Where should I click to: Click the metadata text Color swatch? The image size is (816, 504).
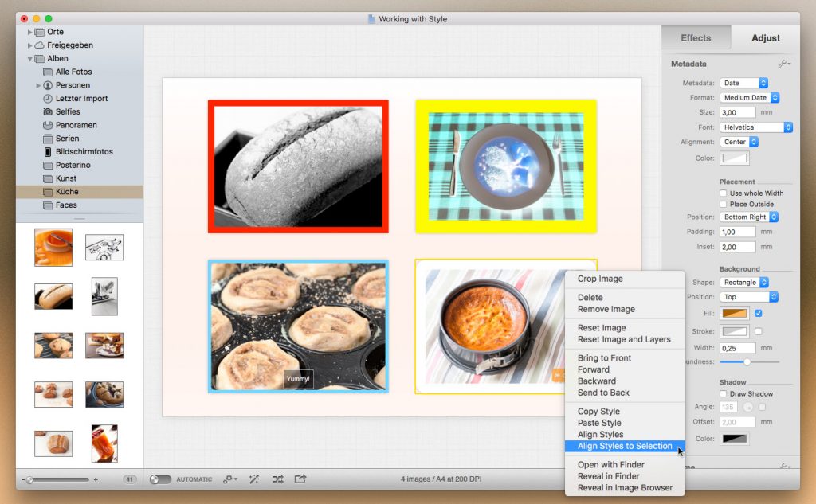(x=734, y=158)
